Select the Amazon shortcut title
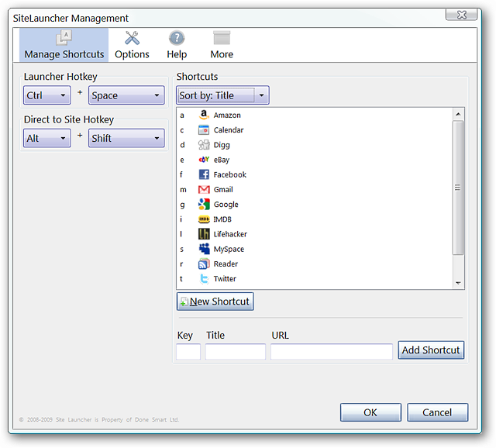The image size is (496, 448). click(227, 115)
